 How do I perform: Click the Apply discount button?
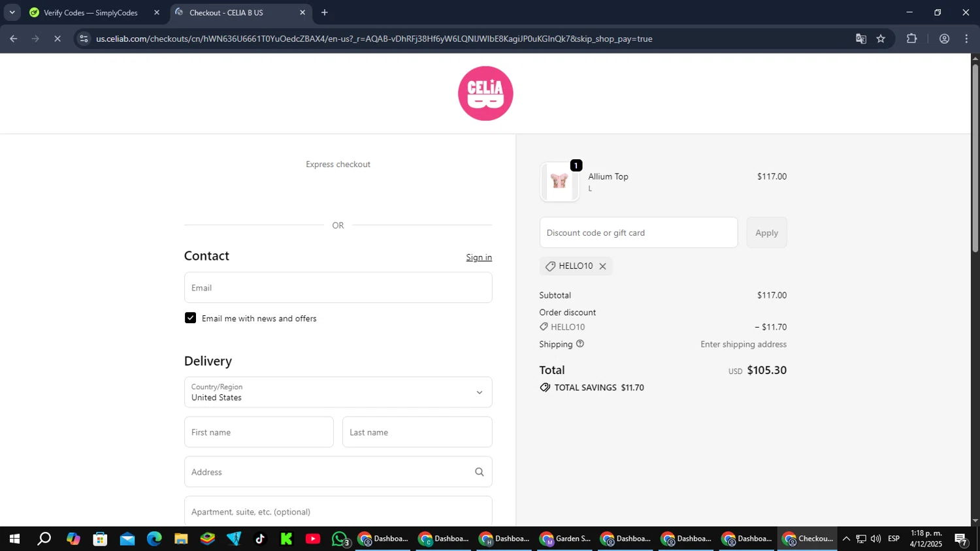click(766, 232)
